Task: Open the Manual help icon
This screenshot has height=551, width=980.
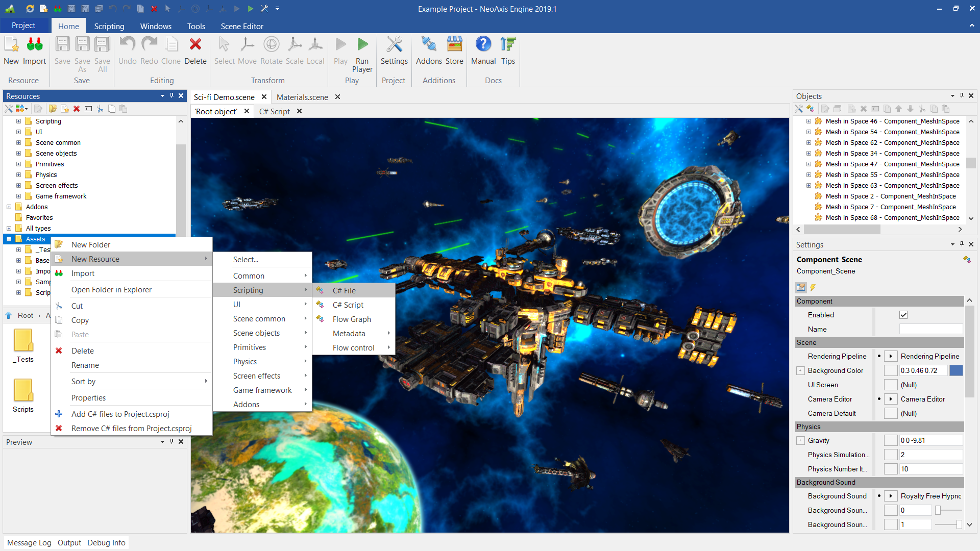Action: (x=483, y=45)
